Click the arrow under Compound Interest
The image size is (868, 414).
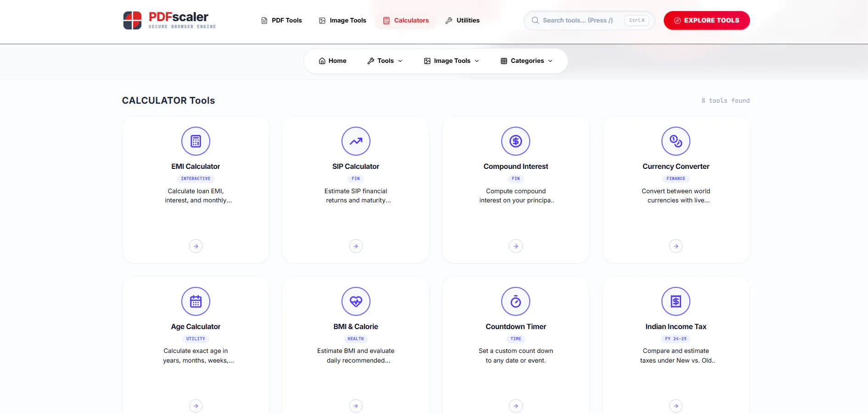515,246
